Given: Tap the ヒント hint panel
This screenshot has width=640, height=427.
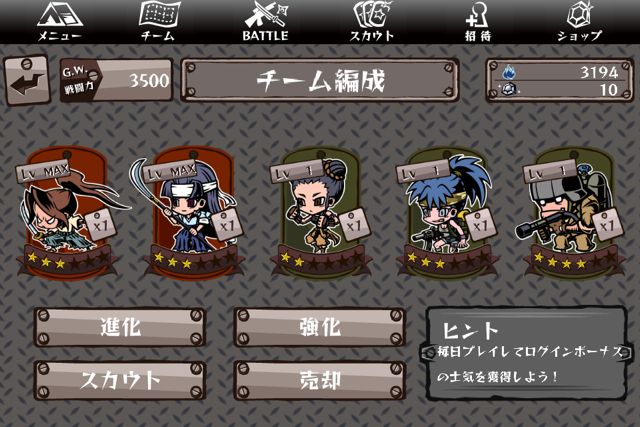Looking at the screenshot, I should coord(526,354).
